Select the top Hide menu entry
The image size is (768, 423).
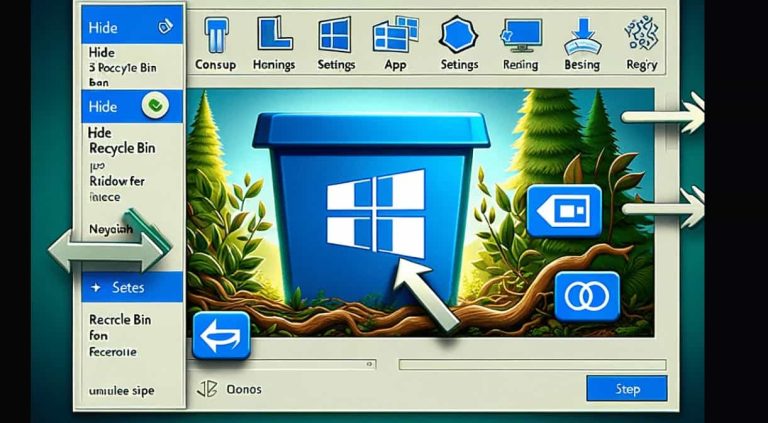[132, 26]
